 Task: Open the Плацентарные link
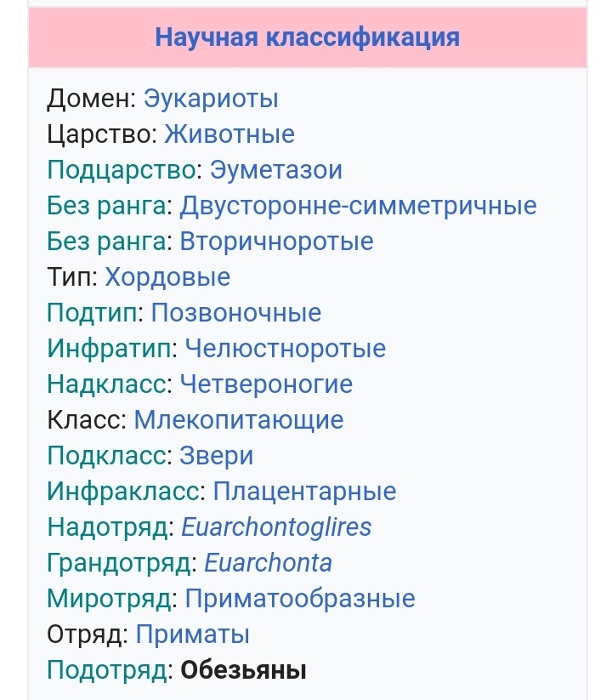tap(304, 492)
